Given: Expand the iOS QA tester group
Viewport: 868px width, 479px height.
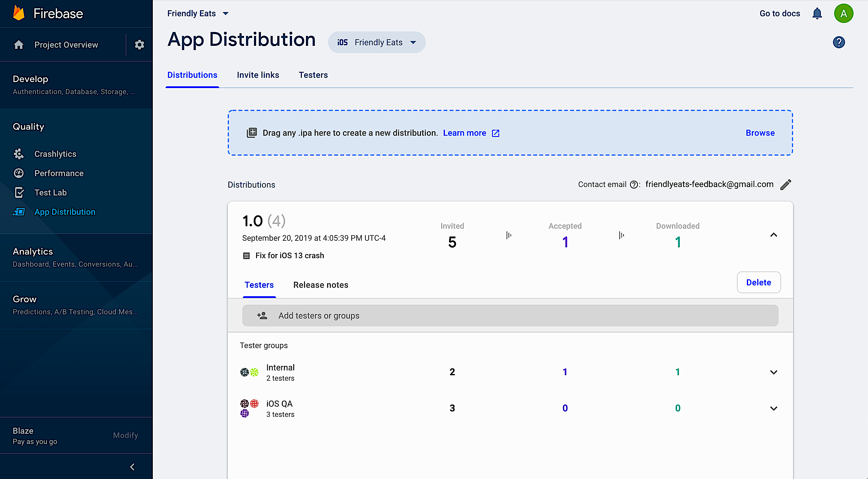Looking at the screenshot, I should tap(774, 408).
